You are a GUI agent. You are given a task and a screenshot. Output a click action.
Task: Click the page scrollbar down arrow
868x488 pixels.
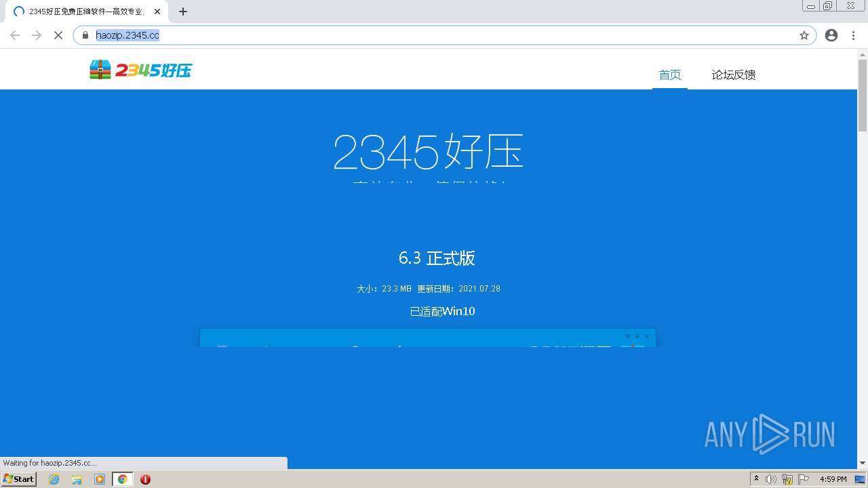point(863,463)
